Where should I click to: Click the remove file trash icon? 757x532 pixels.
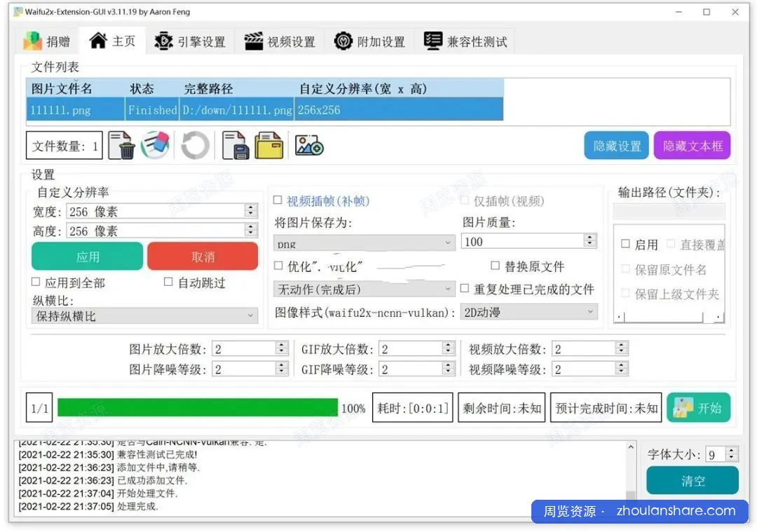[x=121, y=145]
